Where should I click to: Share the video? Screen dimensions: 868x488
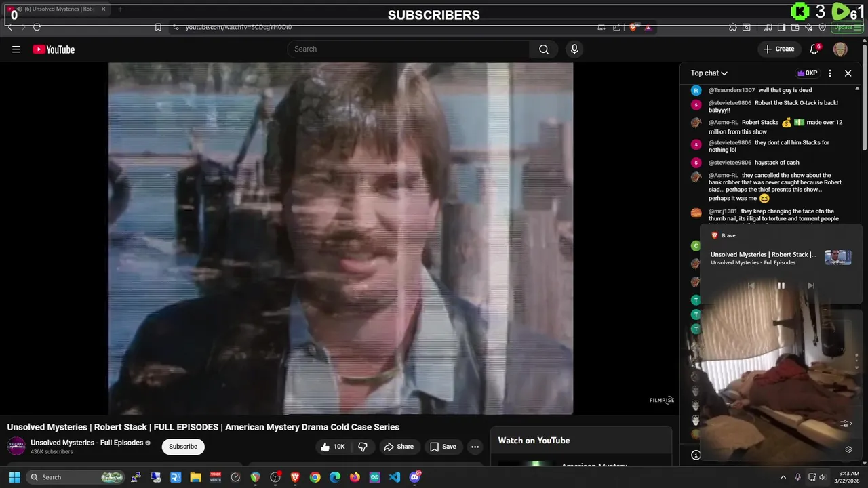click(x=399, y=447)
